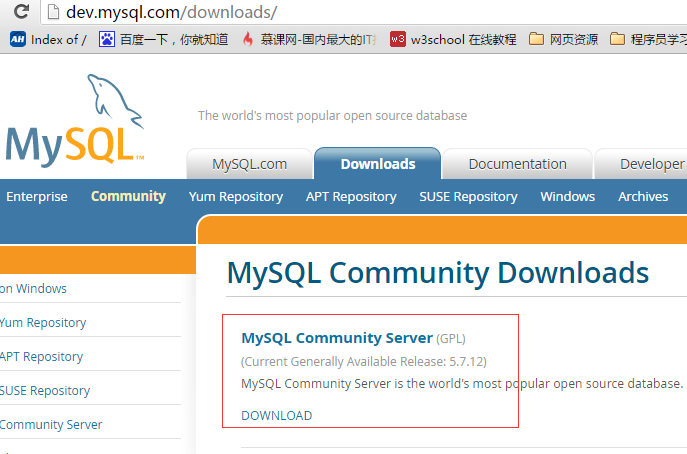Viewport: 687px width, 454px height.
Task: Open the flame icon 慕课网 bookmark
Action: click(x=248, y=39)
